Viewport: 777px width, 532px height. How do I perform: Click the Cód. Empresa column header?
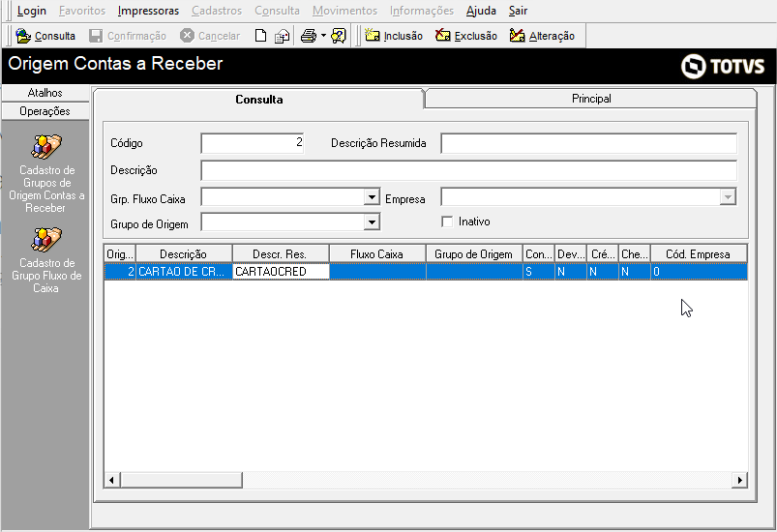(x=699, y=254)
